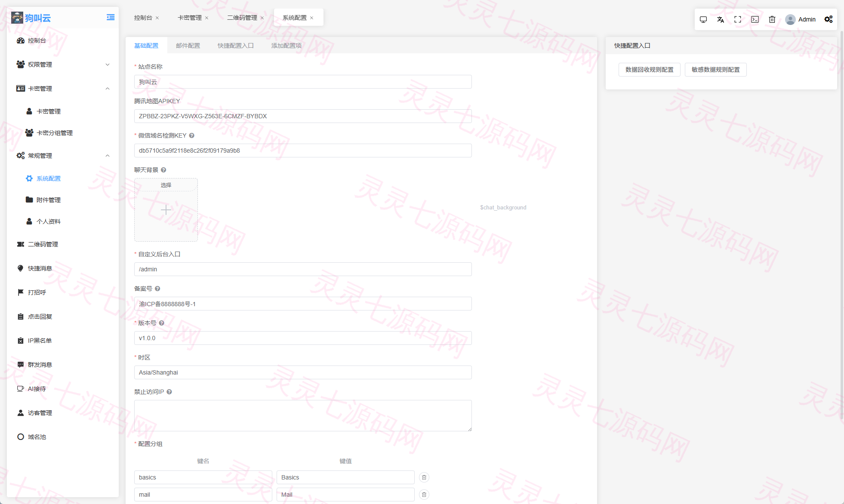The image size is (844, 504).
Task: Go to the 控制台 page tab
Action: tap(143, 18)
